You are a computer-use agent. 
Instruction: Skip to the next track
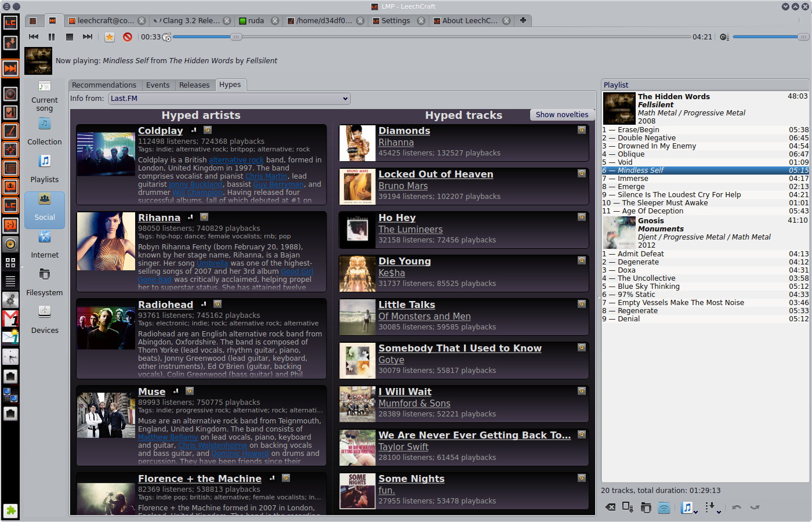pos(88,37)
